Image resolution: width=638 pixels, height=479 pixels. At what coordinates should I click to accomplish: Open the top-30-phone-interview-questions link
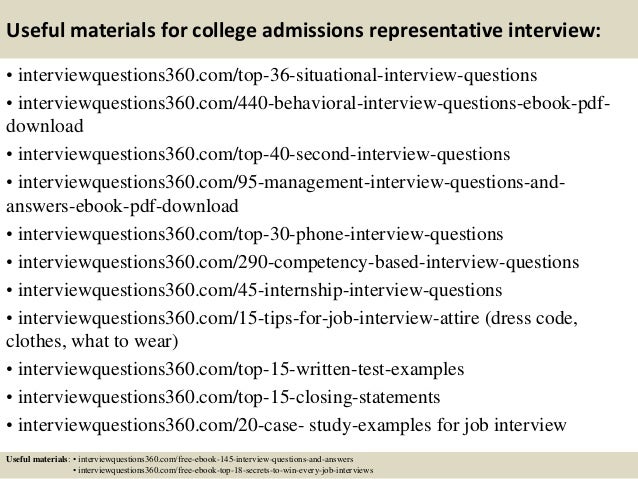(x=260, y=234)
